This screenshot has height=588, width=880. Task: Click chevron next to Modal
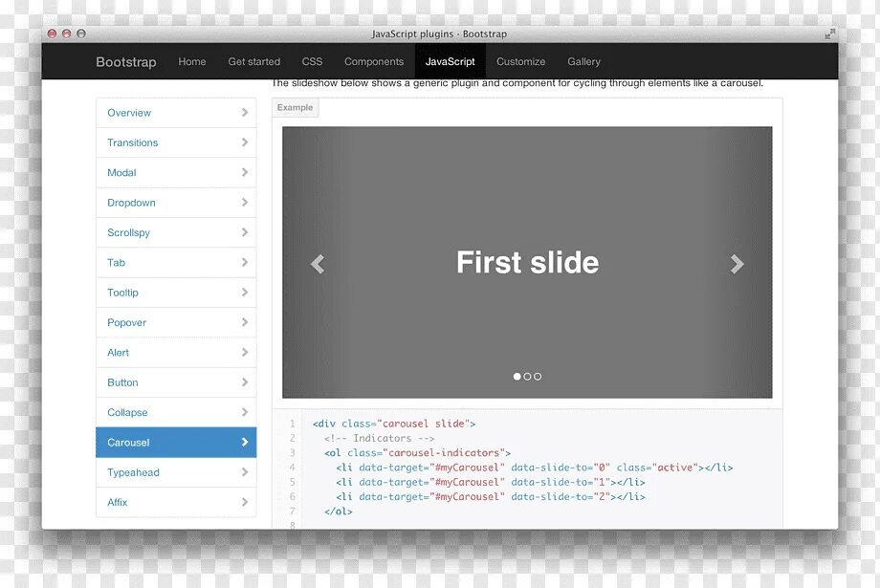click(x=245, y=172)
